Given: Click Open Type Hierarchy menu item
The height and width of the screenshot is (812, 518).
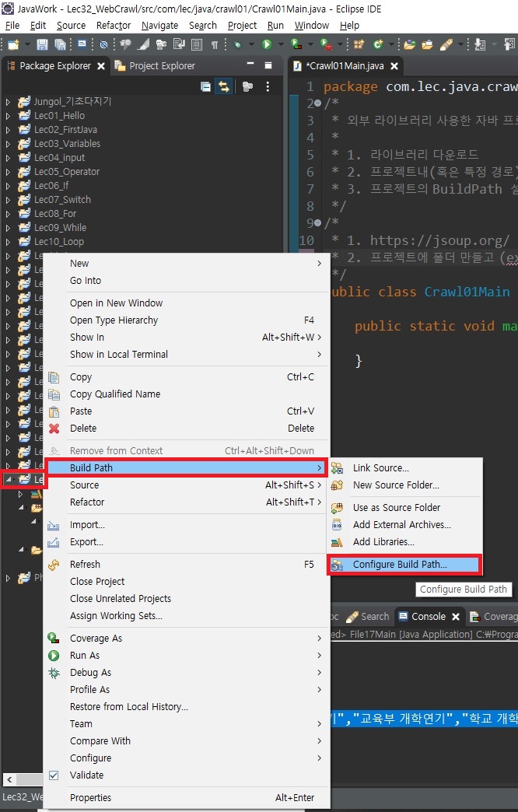Looking at the screenshot, I should [186, 320].
